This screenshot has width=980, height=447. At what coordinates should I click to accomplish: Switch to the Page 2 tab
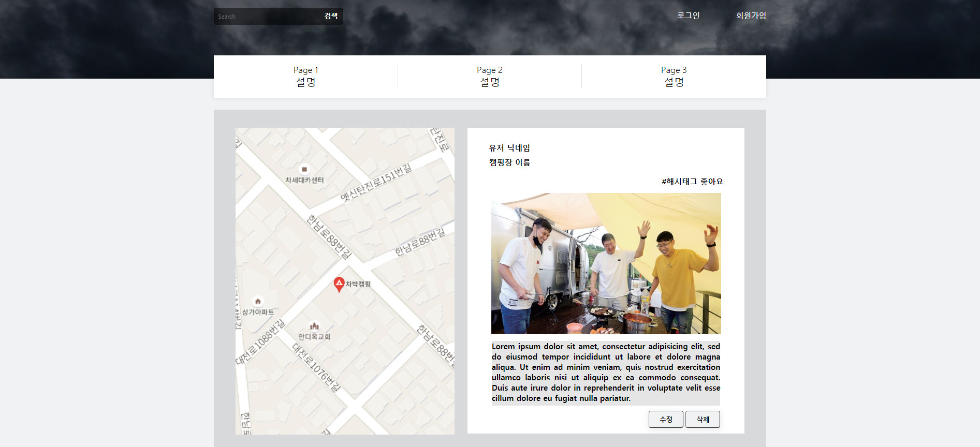tap(490, 77)
